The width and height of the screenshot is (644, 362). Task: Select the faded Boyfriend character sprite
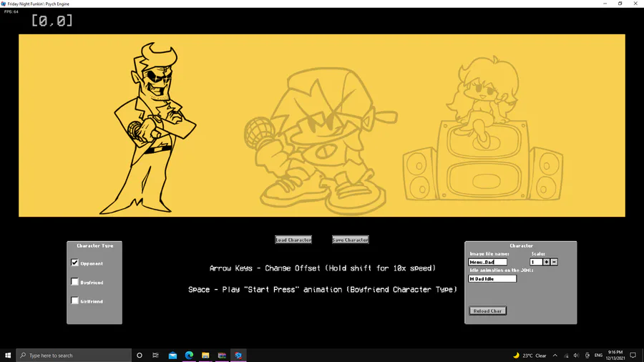click(321, 142)
